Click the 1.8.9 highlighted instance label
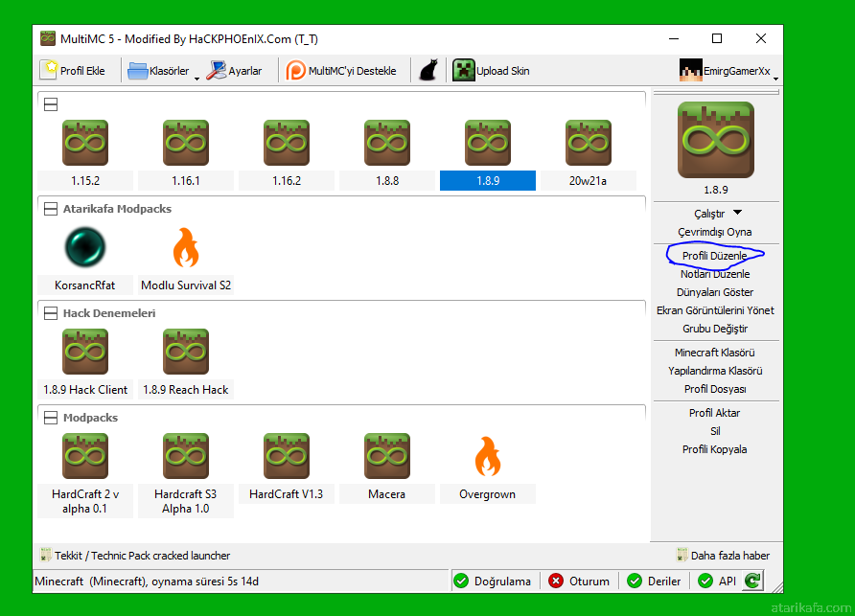Image resolution: width=855 pixels, height=616 pixels. pos(488,180)
